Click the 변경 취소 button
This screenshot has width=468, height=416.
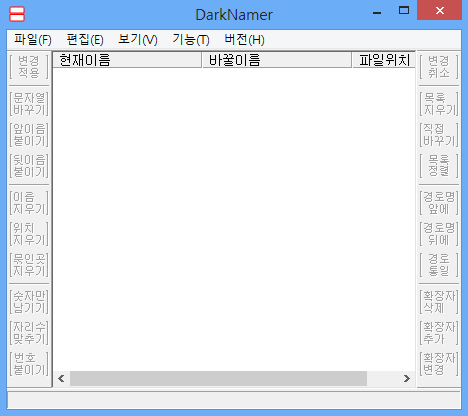(439, 67)
